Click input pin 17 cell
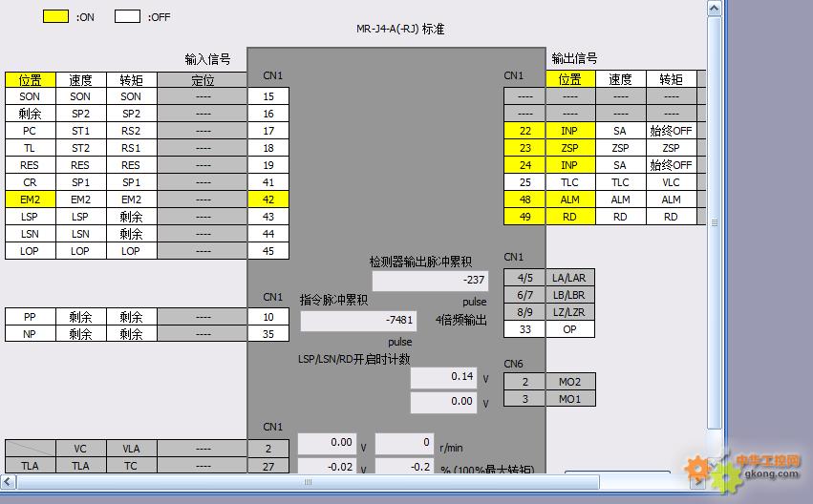813x504 pixels. [268, 131]
